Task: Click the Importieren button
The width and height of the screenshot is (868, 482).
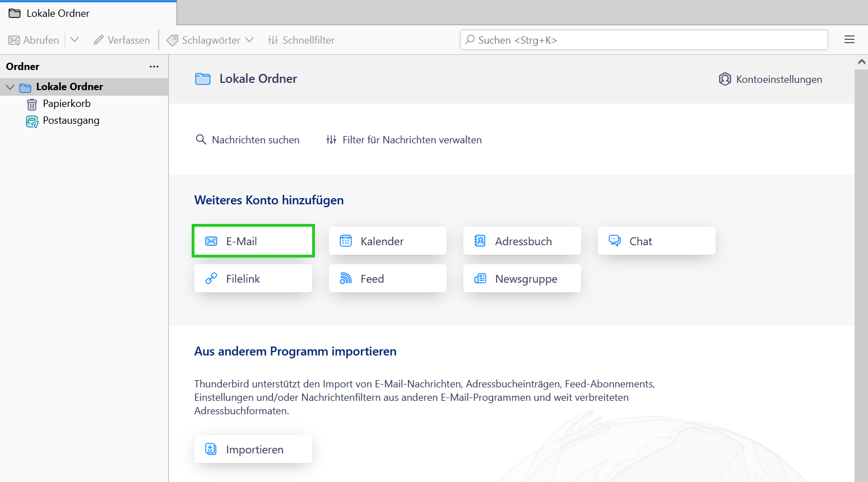Action: pyautogui.click(x=253, y=450)
